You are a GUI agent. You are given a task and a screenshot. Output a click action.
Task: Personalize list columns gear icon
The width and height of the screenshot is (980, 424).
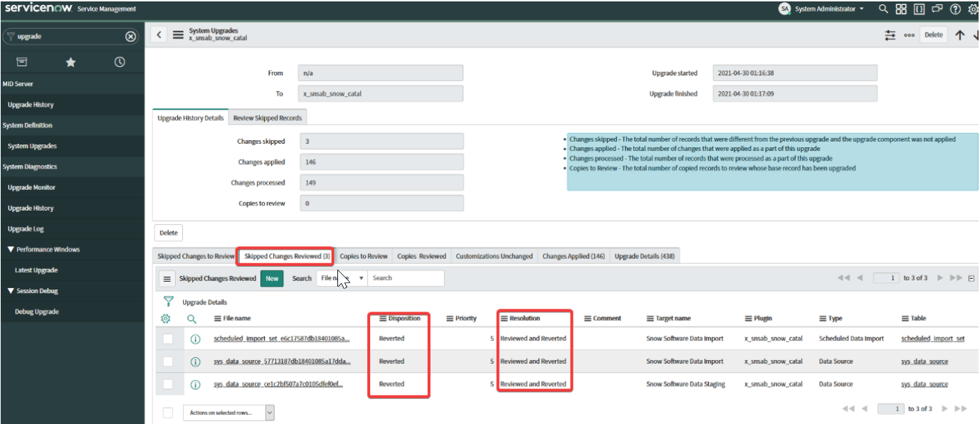pyautogui.click(x=166, y=319)
